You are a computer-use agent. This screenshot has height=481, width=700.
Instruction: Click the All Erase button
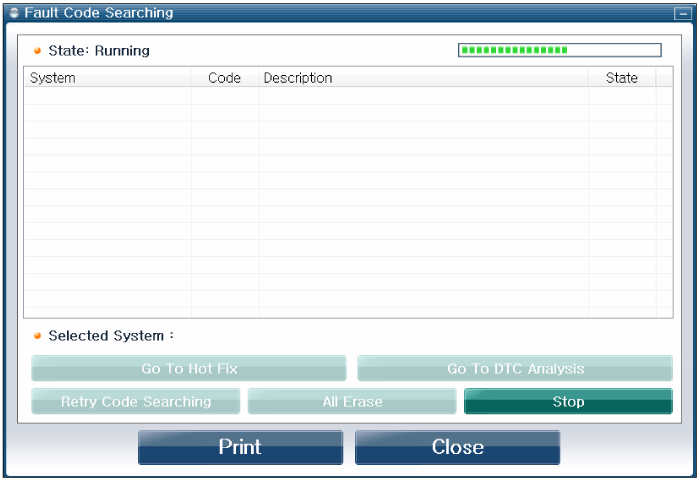click(352, 401)
